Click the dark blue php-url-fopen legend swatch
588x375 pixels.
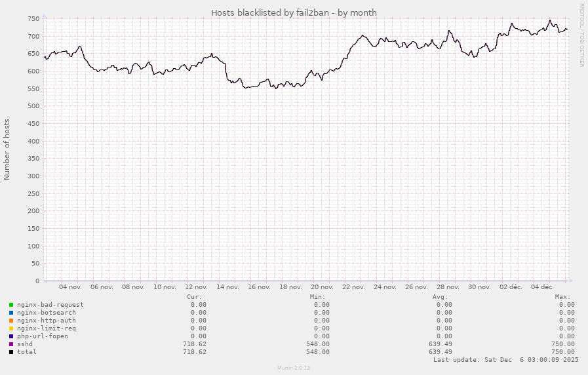[x=11, y=336]
